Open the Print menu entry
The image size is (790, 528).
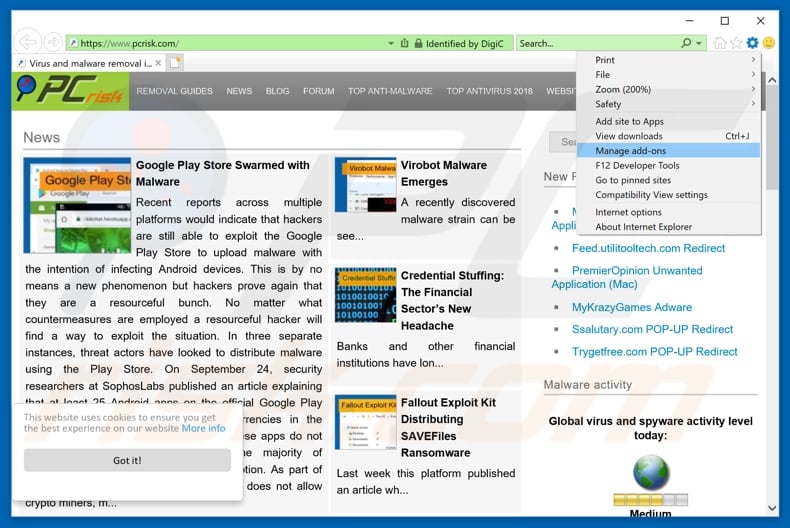[668, 60]
